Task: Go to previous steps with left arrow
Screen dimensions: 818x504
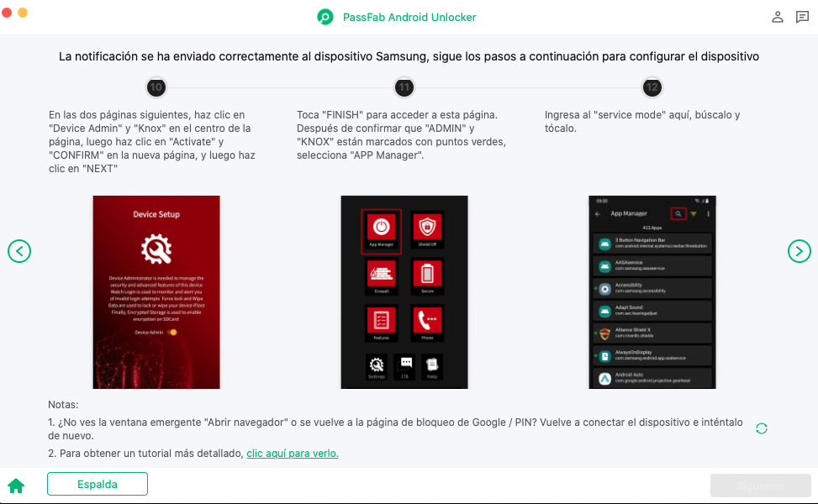Action: click(x=19, y=250)
